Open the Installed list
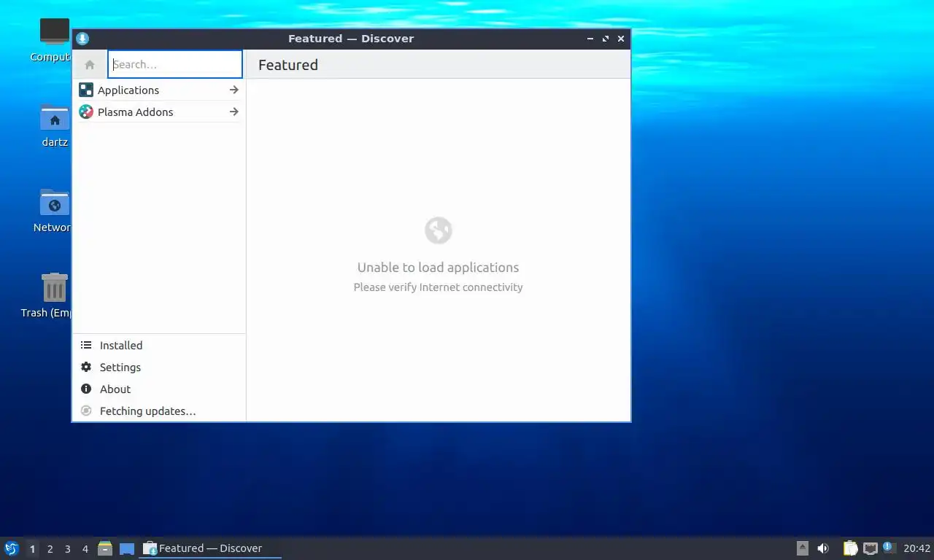 point(159,346)
